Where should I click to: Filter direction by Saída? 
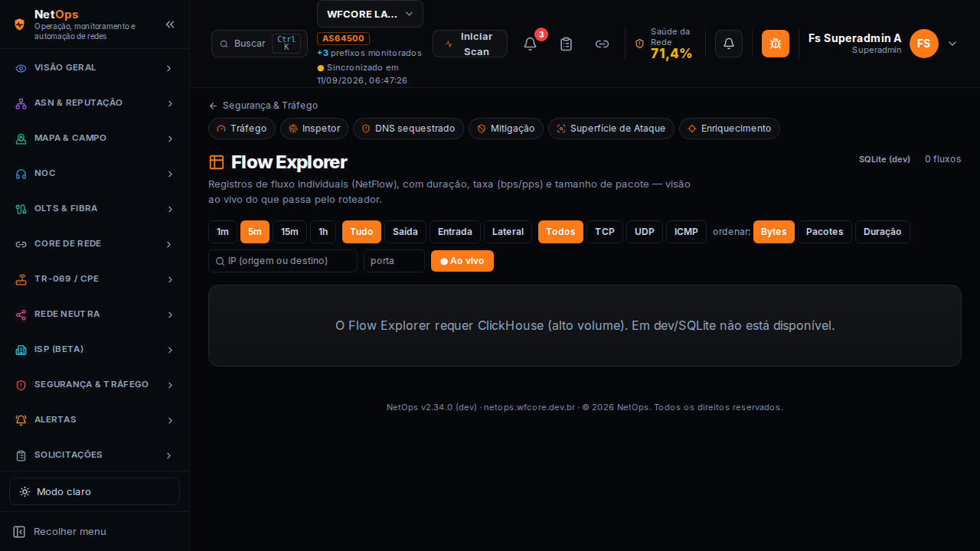[x=405, y=232]
